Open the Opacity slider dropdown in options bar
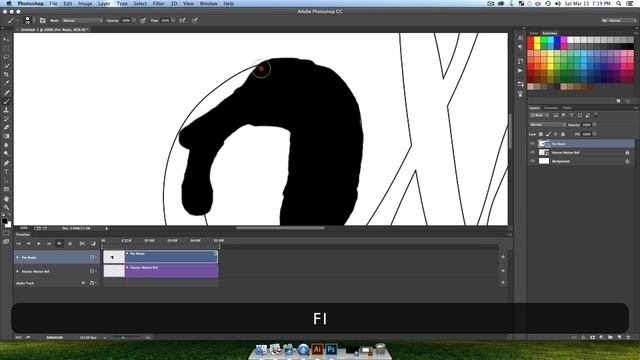The height and width of the screenshot is (360, 640). click(133, 20)
